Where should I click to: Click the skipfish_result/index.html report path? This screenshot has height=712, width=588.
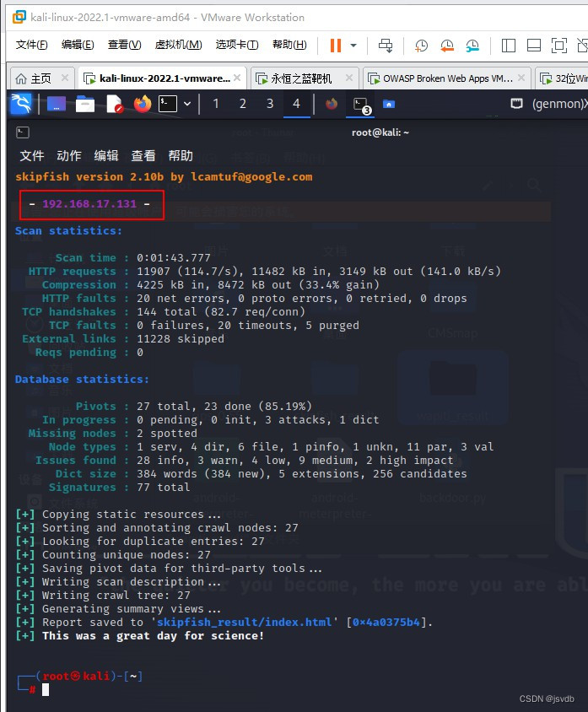click(245, 622)
